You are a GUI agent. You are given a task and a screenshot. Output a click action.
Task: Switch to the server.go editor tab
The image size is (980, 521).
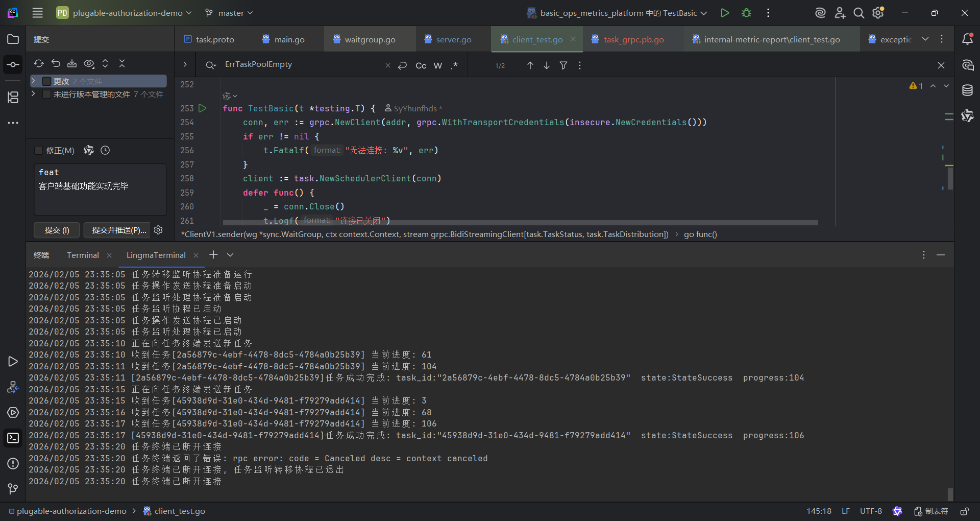click(x=453, y=39)
